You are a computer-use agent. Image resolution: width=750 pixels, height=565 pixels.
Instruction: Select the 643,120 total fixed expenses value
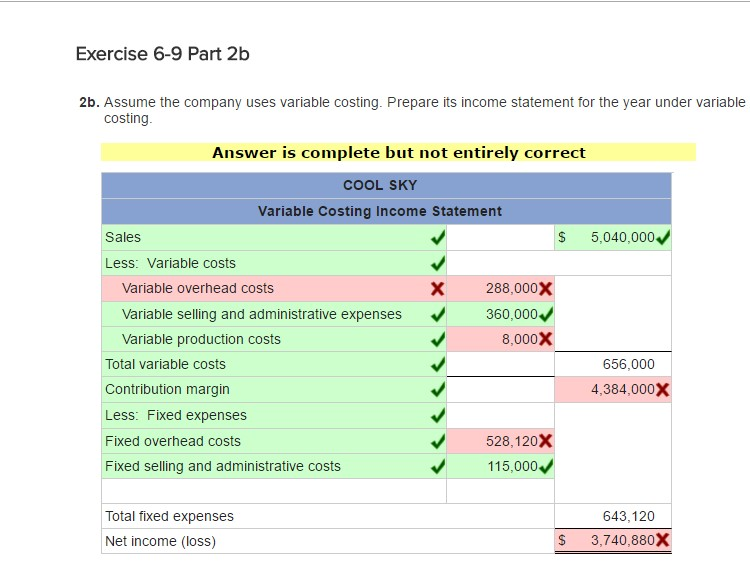pyautogui.click(x=629, y=516)
